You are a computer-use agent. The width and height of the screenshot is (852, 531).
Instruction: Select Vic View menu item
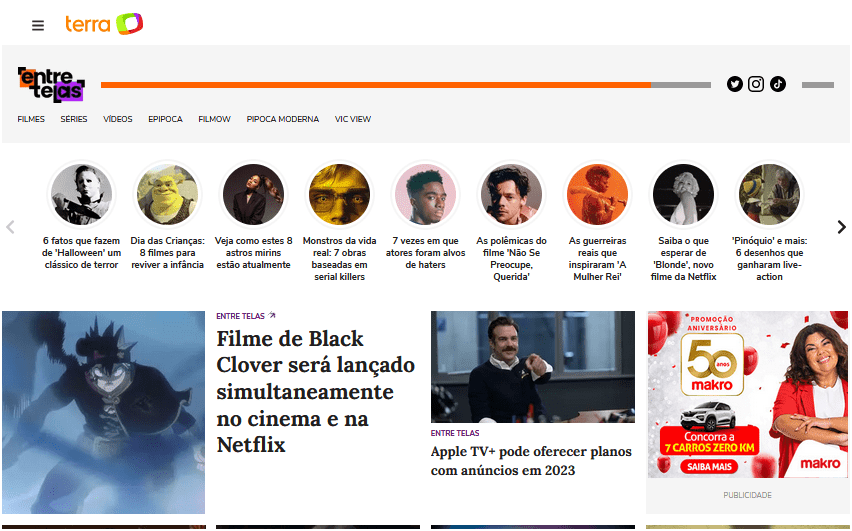(x=353, y=119)
